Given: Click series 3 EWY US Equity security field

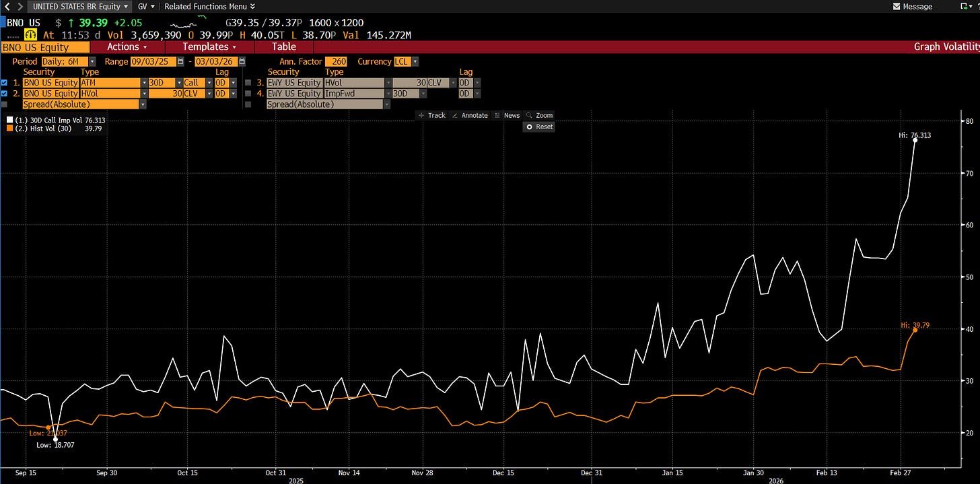Looking at the screenshot, I should [295, 83].
